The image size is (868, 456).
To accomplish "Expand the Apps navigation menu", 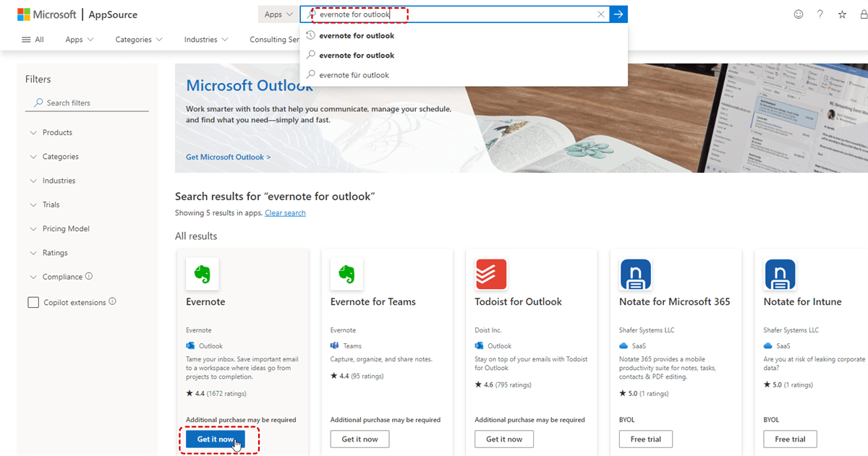I will [80, 40].
